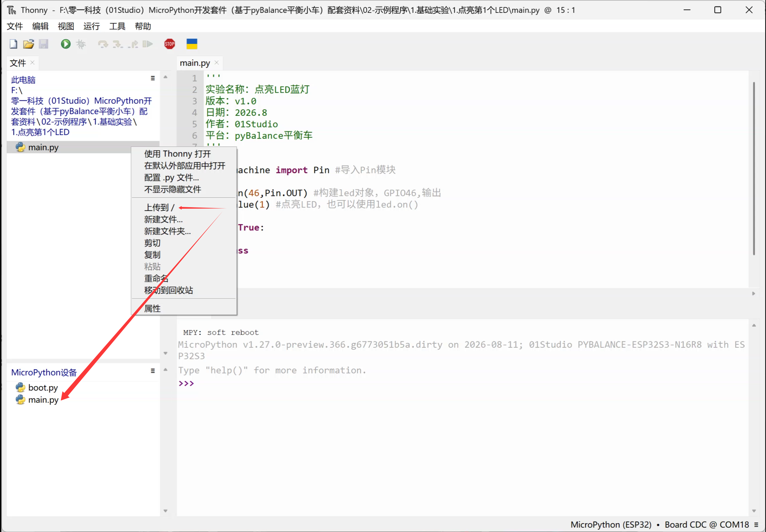Click the F:\ drive path link

pos(16,90)
